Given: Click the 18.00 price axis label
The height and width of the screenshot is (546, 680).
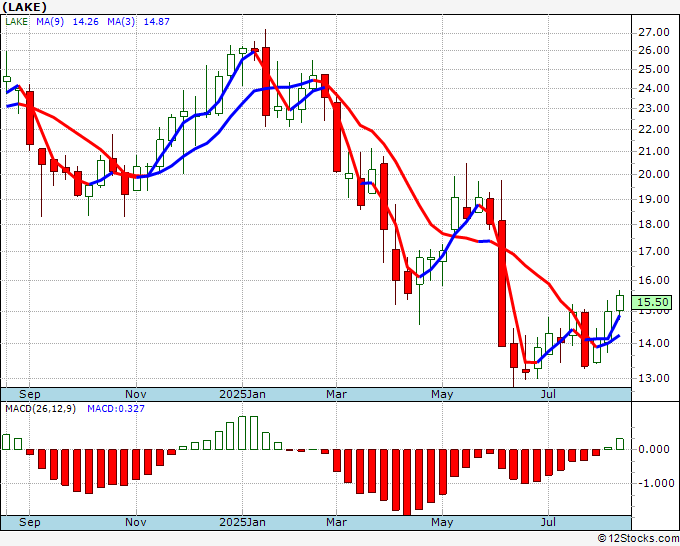Looking at the screenshot, I should click(x=654, y=224).
